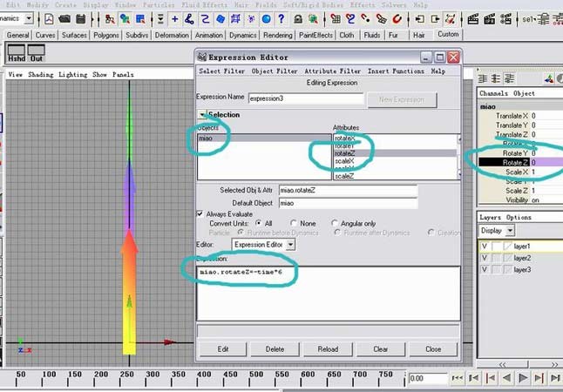563x392 pixels.
Task: Click layer1 color swatch box
Action: pyautogui.click(x=508, y=247)
